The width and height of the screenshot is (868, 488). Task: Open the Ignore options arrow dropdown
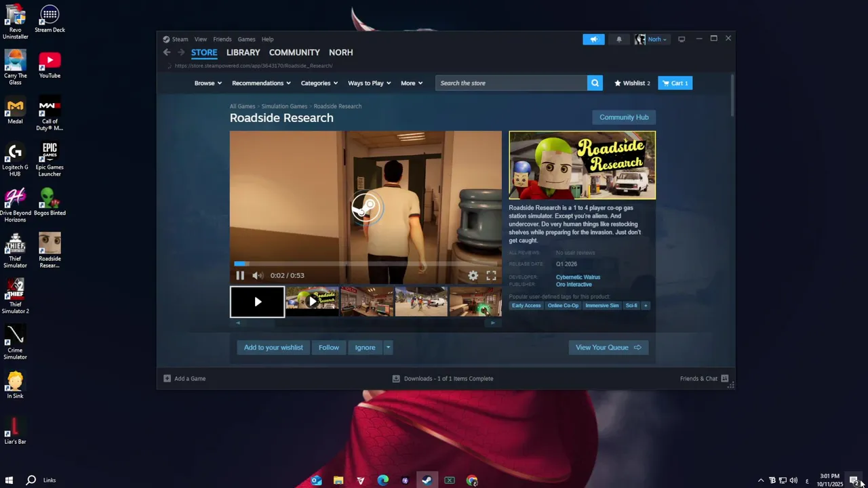point(388,348)
